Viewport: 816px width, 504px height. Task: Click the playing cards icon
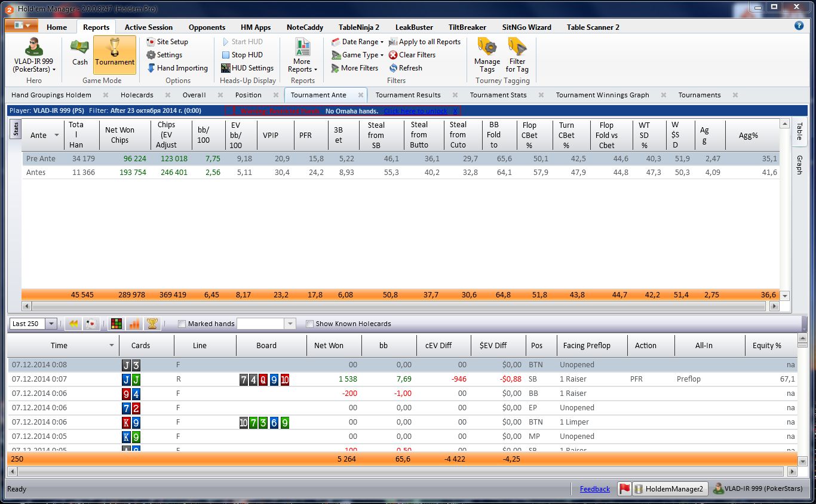(x=91, y=324)
